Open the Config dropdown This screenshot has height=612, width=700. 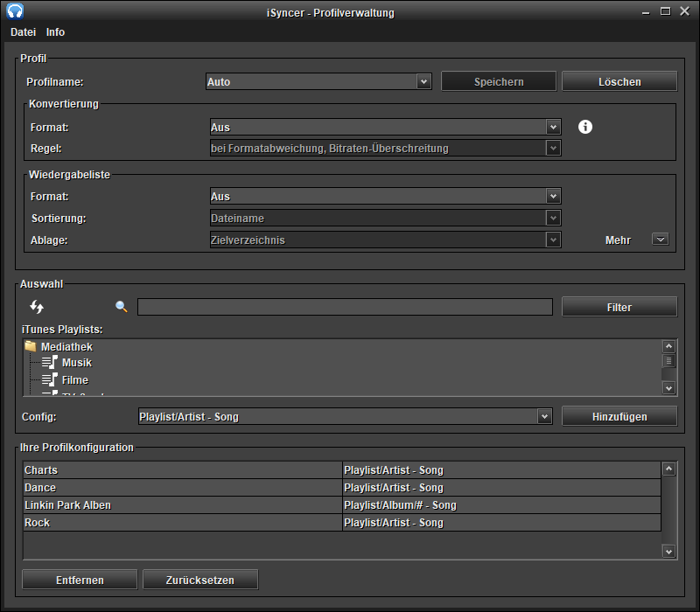[x=346, y=417]
